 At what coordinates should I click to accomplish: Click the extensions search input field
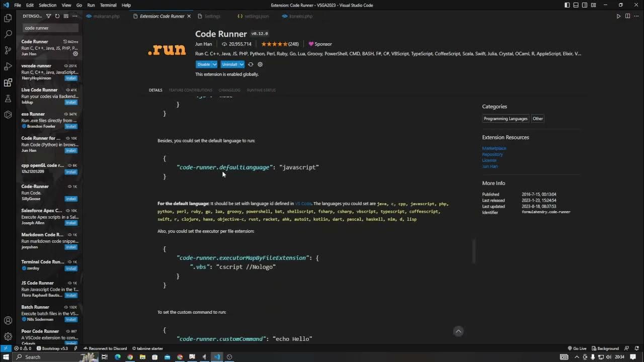tap(50, 28)
